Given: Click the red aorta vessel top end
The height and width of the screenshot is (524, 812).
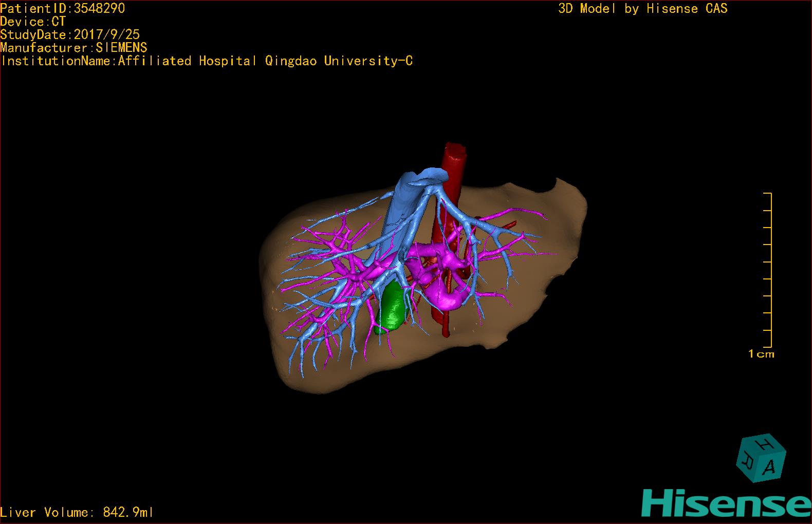Looking at the screenshot, I should tap(455, 151).
